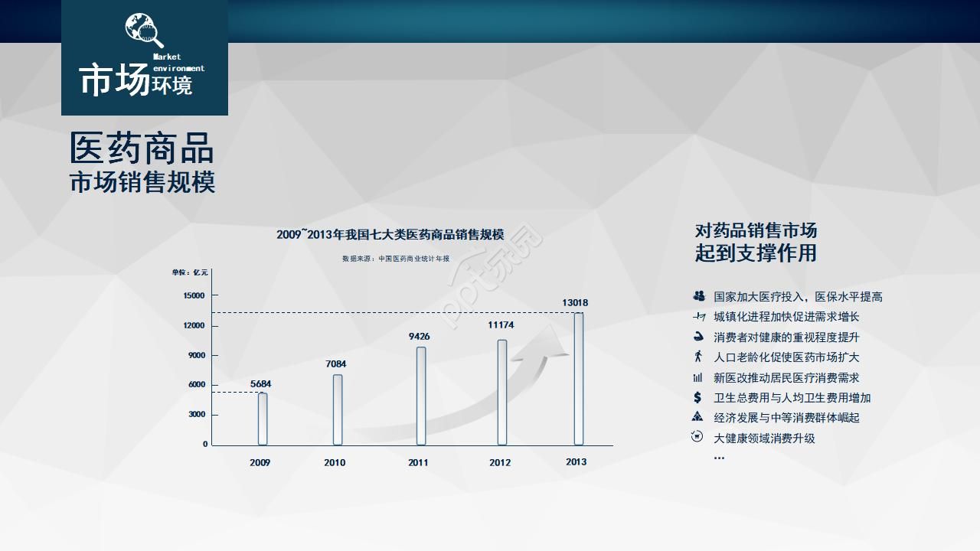Viewport: 980px width, 551px height.
Task: Click the walking person icon beside 人口老龄化
Action: point(698,357)
